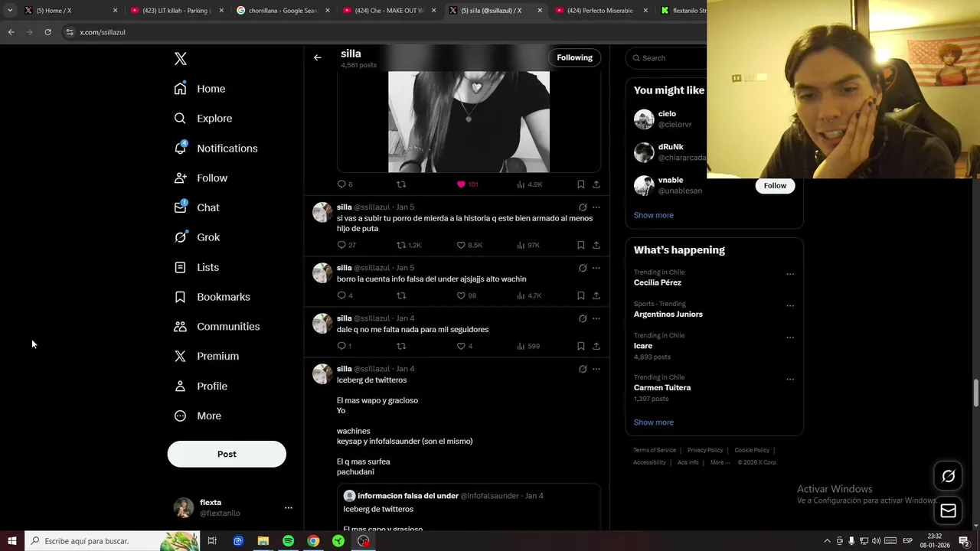Switch to chorrillana Google Search tab
Screen dimensions: 980x551
click(282, 11)
